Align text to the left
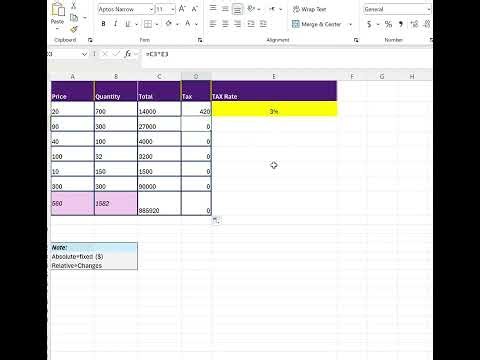This screenshot has height=360, width=480. (213, 24)
